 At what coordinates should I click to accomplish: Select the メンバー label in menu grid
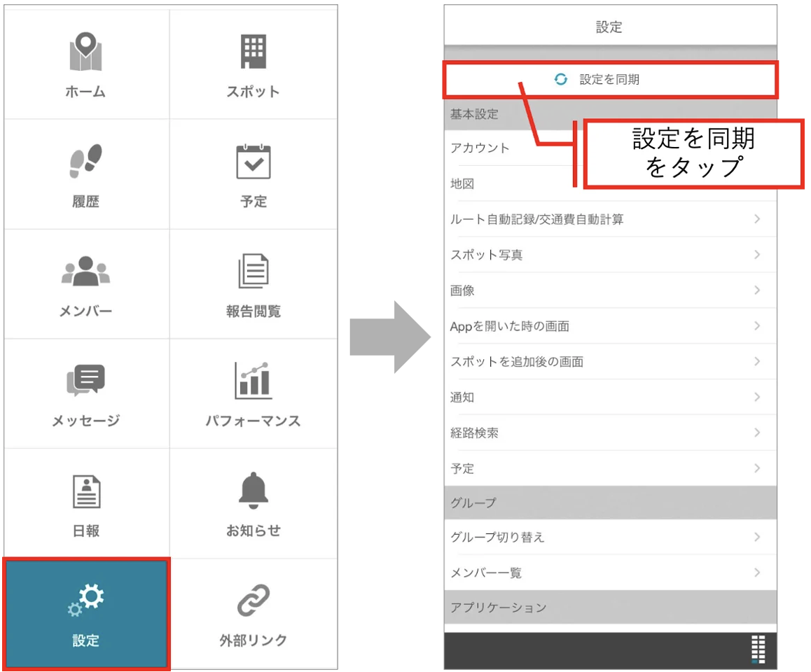(x=86, y=311)
